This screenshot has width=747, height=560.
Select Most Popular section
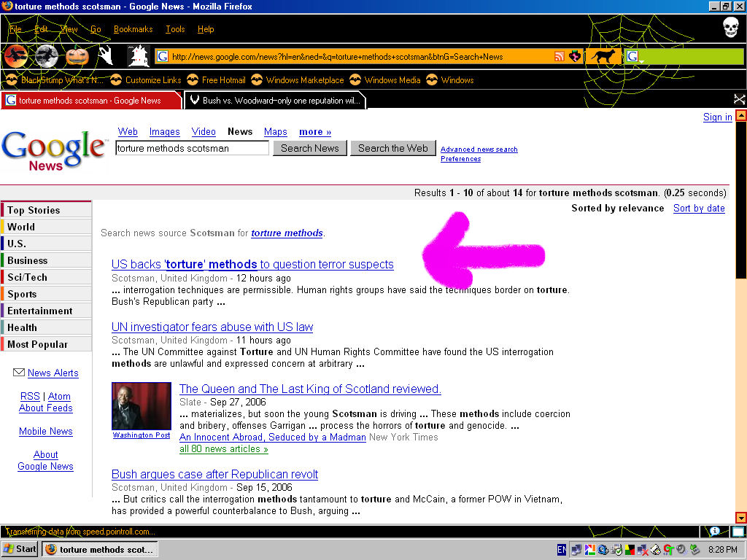coord(46,344)
